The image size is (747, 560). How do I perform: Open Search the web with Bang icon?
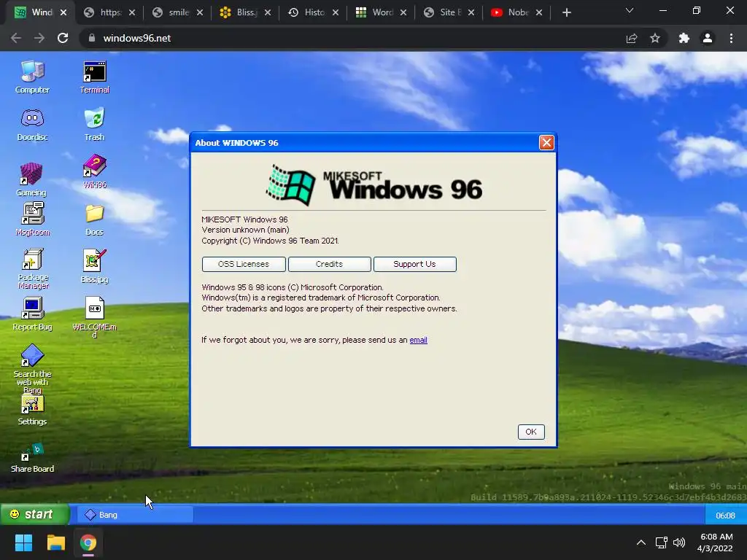[32, 368]
